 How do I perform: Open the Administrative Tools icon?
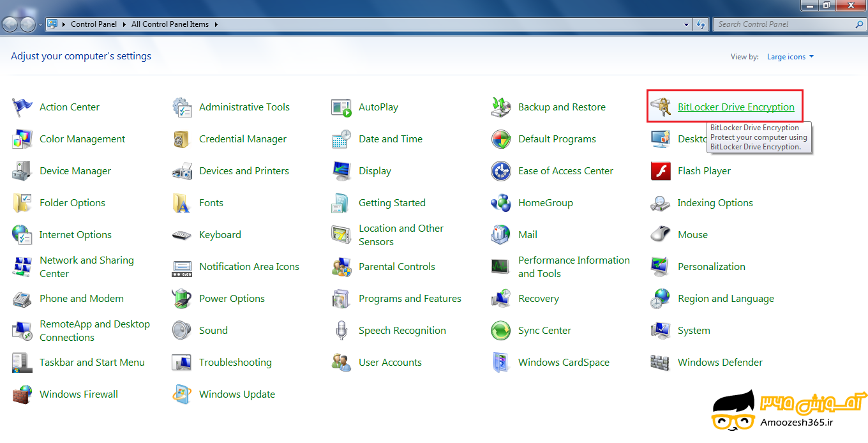(182, 107)
